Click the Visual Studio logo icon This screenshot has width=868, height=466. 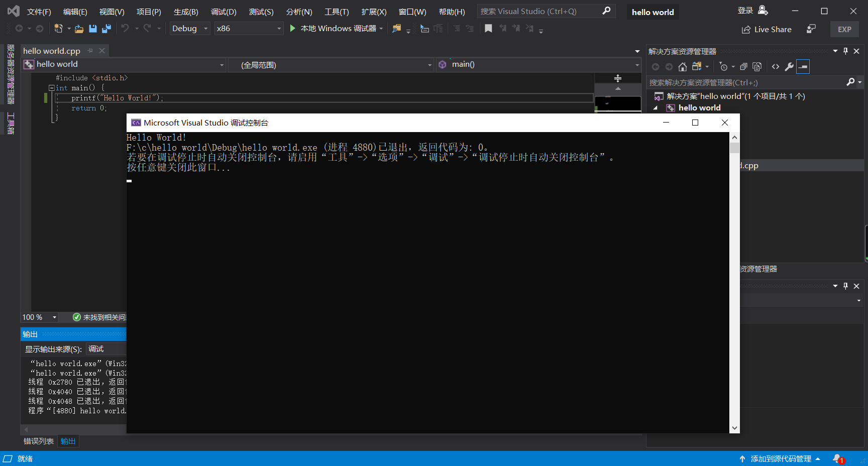point(14,11)
